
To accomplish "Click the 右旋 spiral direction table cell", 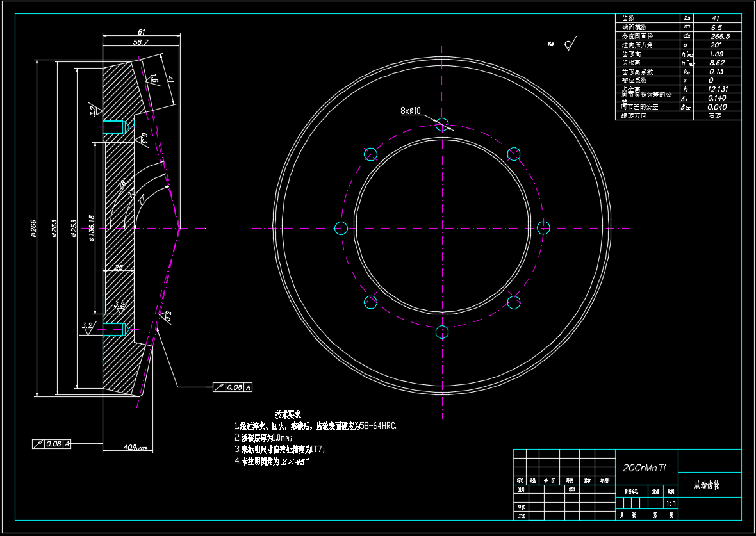I will click(716, 116).
